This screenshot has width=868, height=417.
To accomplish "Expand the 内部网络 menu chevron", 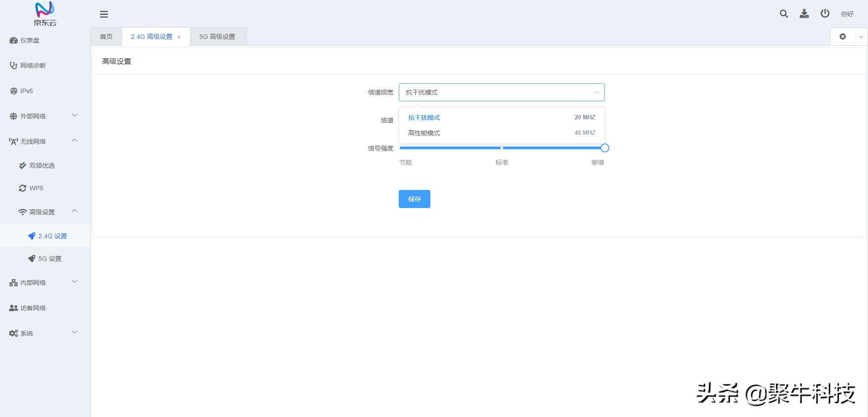I will [x=75, y=282].
